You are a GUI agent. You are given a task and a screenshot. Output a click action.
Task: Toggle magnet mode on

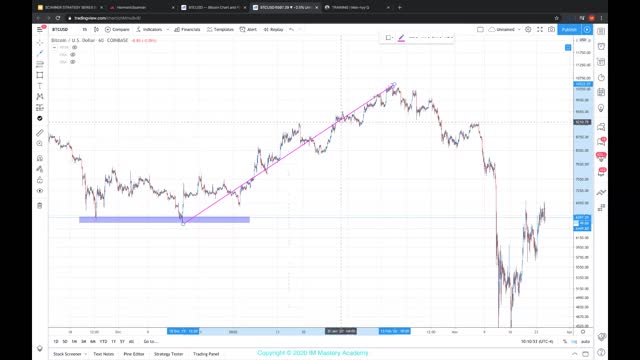[40, 158]
